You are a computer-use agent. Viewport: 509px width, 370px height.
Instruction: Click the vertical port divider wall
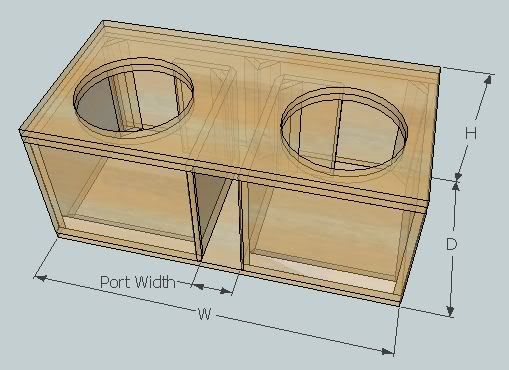(x=241, y=225)
